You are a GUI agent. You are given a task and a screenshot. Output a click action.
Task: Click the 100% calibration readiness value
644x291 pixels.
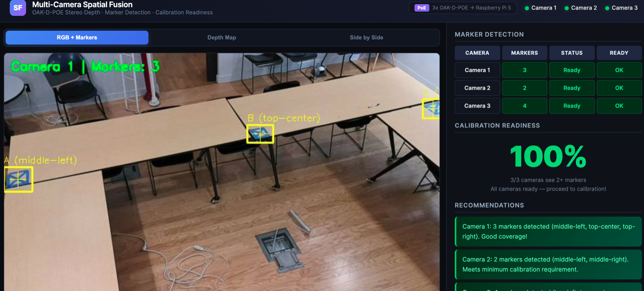pos(548,156)
